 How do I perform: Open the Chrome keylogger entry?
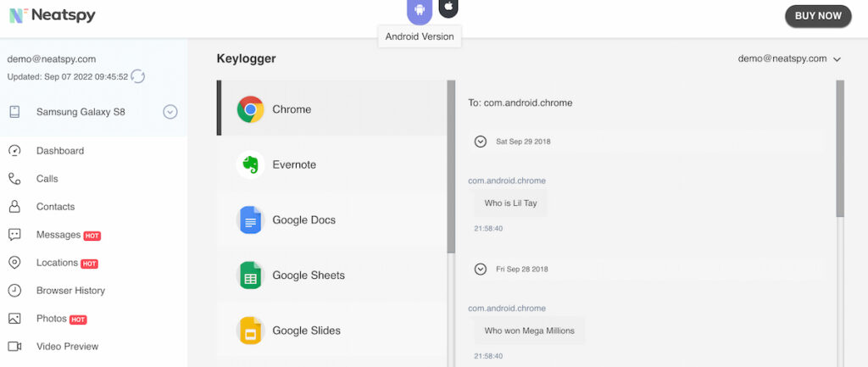coord(331,108)
